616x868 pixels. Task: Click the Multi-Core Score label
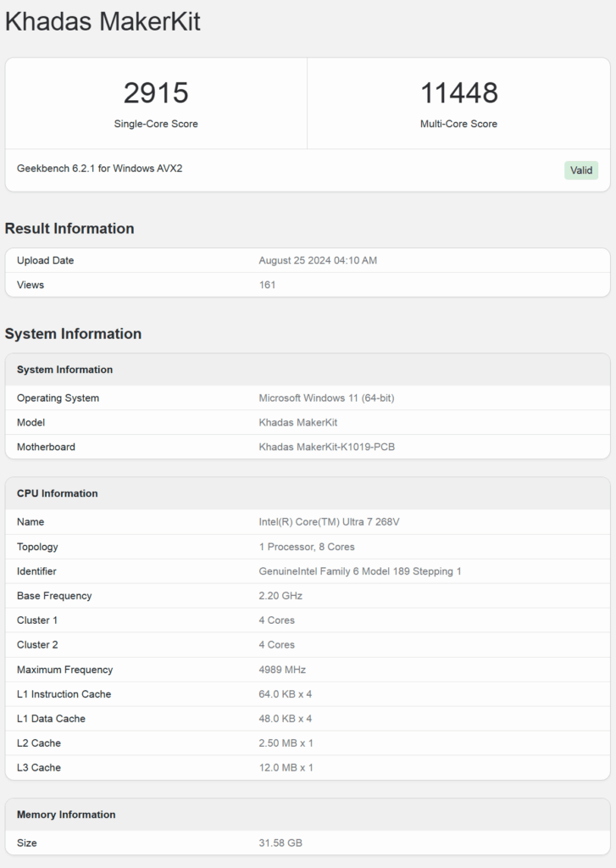(x=458, y=124)
